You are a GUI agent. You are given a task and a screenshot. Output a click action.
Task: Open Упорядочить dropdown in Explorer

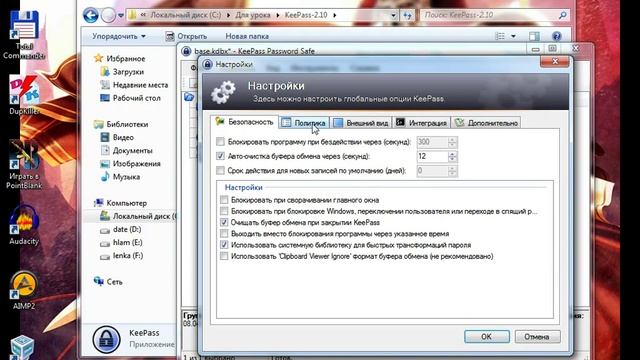(119, 36)
